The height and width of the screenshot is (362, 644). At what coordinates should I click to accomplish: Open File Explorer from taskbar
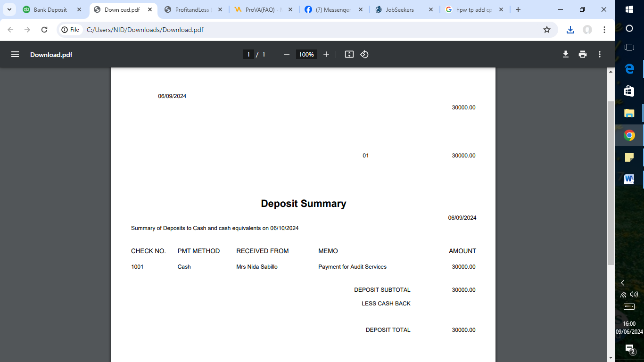coord(629,113)
